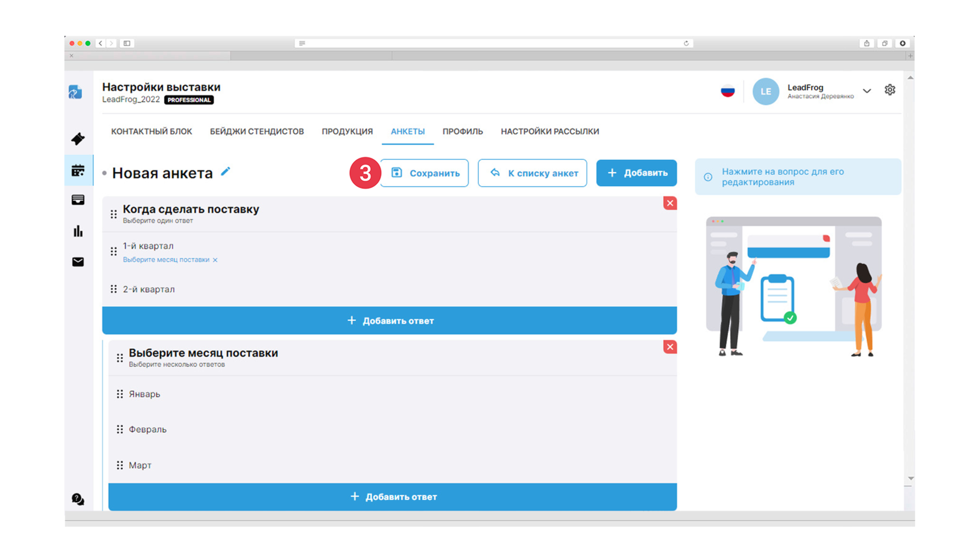
Task: Click the page scrollbar down arrow
Action: click(x=910, y=478)
